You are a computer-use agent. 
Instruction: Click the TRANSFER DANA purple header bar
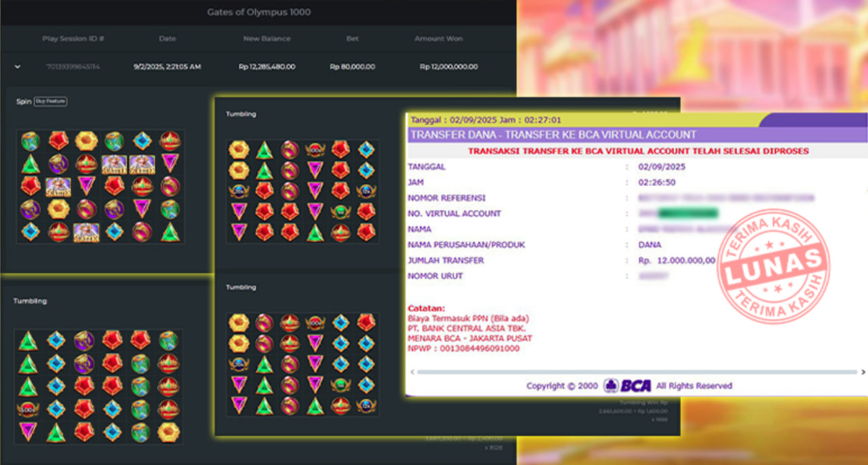pyautogui.click(x=637, y=134)
